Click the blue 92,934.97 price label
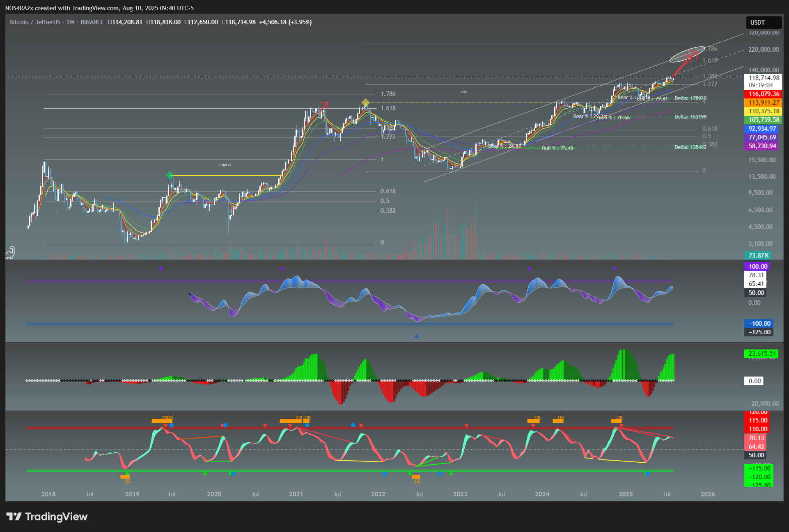789x532 pixels. coord(762,129)
